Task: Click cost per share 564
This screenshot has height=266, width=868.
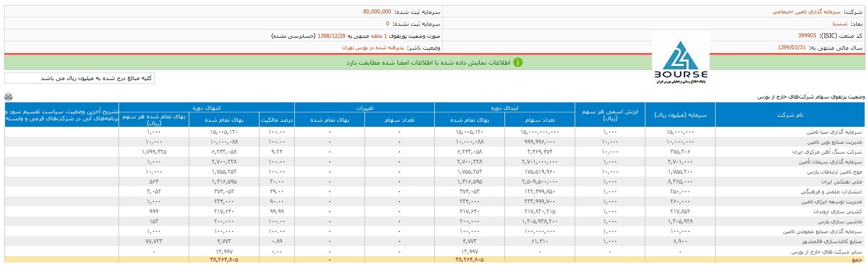Action: point(154,181)
